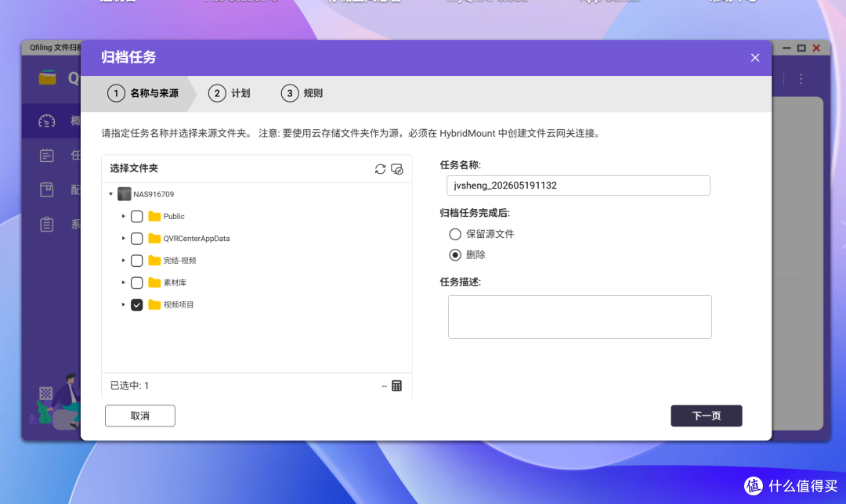This screenshot has height=504, width=846.
Task: Click the 任务描述 text area
Action: [580, 317]
